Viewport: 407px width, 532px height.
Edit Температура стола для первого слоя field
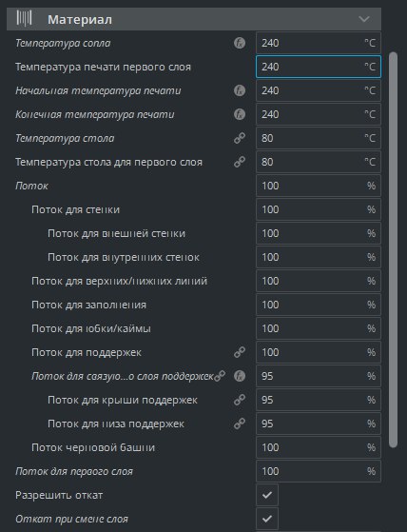click(x=319, y=162)
